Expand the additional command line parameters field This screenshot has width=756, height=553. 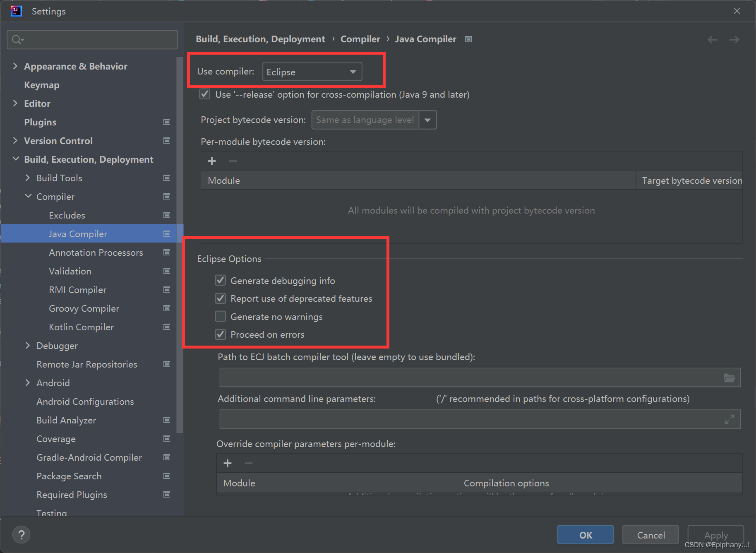pos(730,419)
